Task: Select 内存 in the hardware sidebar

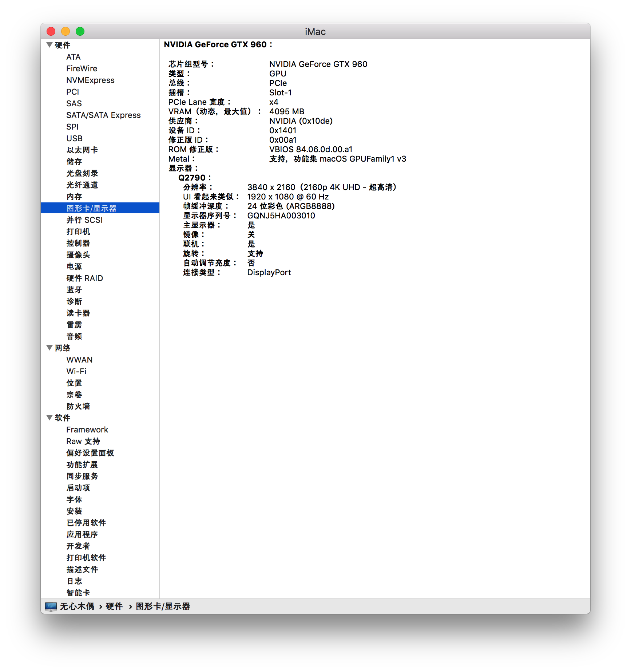Action: (x=74, y=196)
